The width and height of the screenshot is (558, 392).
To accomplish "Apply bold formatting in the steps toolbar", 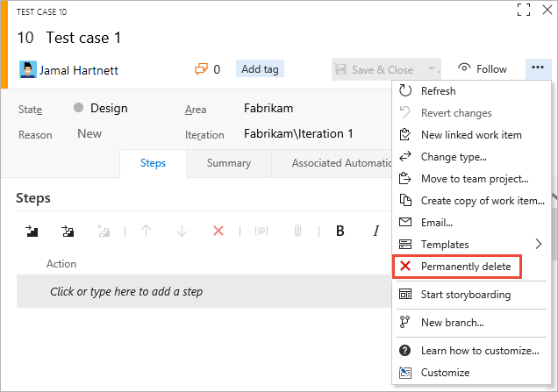I will point(340,232).
